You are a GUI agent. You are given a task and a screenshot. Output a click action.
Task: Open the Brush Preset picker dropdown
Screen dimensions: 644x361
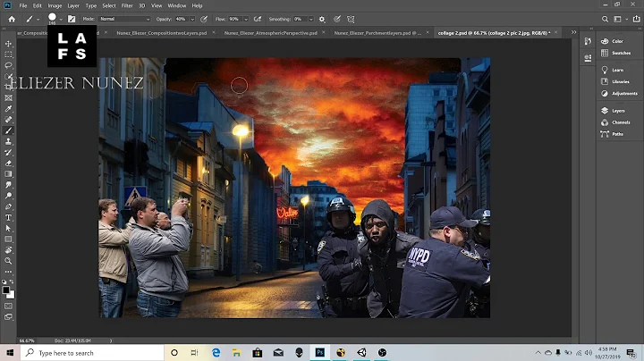click(x=61, y=20)
